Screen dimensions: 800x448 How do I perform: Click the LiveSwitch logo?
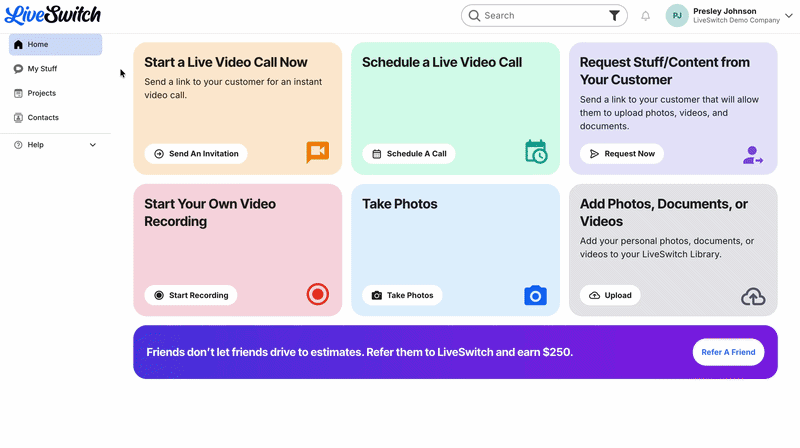[x=52, y=15]
